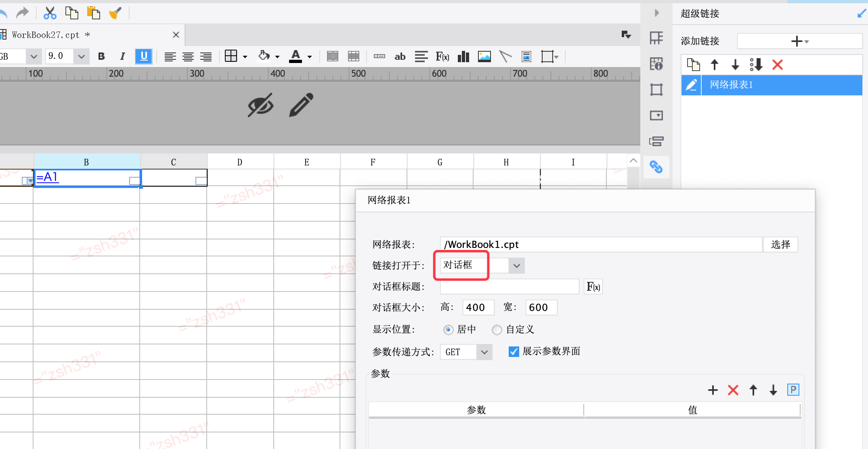The height and width of the screenshot is (449, 868).
Task: Open the font family dropdown arrow
Action: click(x=34, y=57)
